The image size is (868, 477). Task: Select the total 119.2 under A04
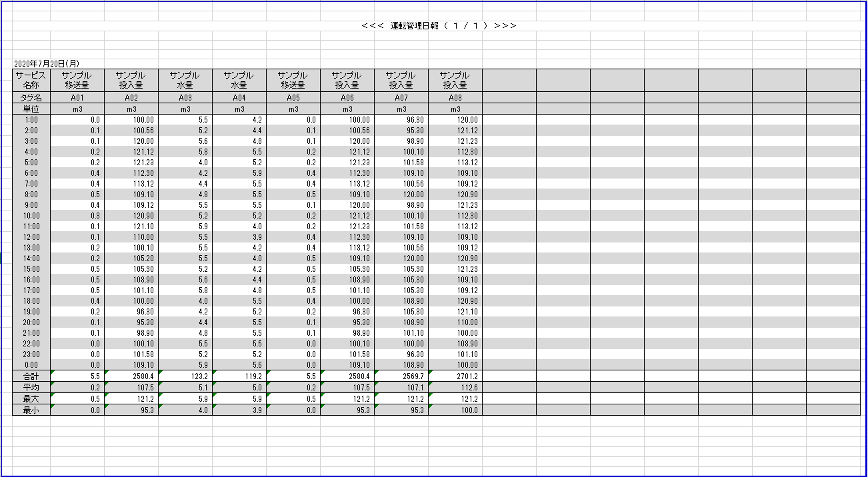239,376
